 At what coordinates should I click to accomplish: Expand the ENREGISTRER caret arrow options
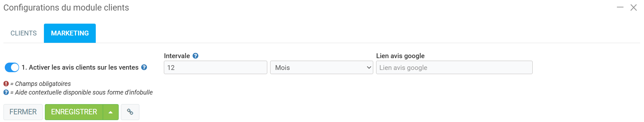pyautogui.click(x=111, y=112)
